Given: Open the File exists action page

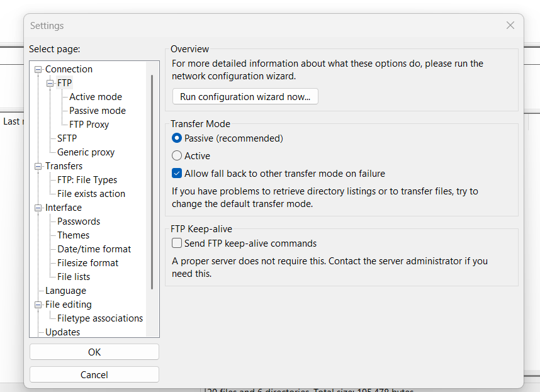Looking at the screenshot, I should tap(90, 193).
